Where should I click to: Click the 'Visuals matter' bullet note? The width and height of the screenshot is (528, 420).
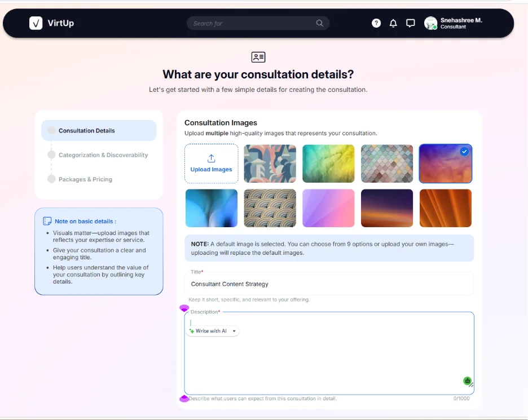click(101, 236)
